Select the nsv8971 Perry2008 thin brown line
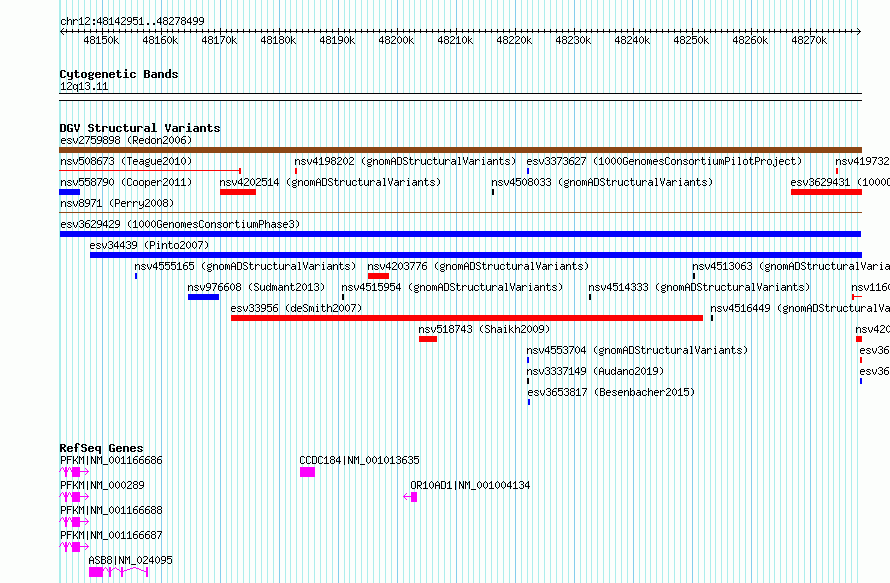This screenshot has width=890, height=583. pos(460,213)
